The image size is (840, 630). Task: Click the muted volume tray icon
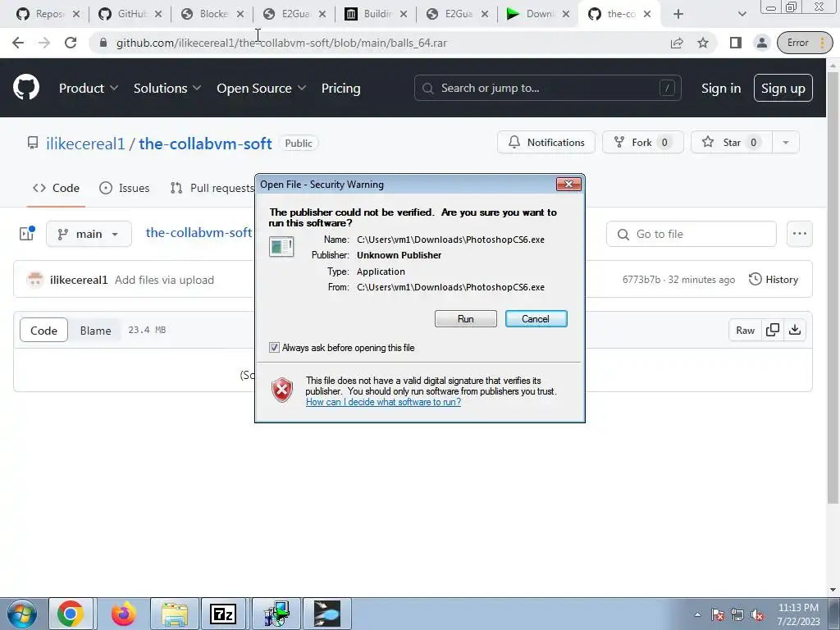click(757, 615)
